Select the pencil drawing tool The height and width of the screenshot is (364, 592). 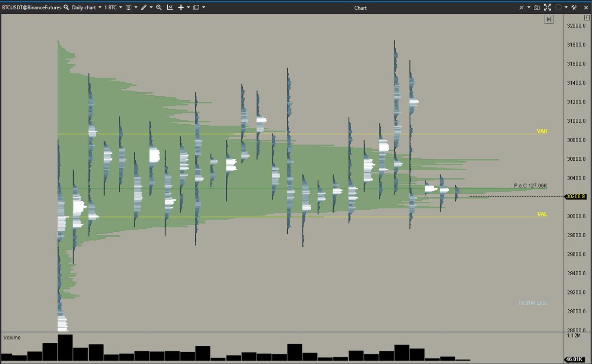(x=144, y=7)
